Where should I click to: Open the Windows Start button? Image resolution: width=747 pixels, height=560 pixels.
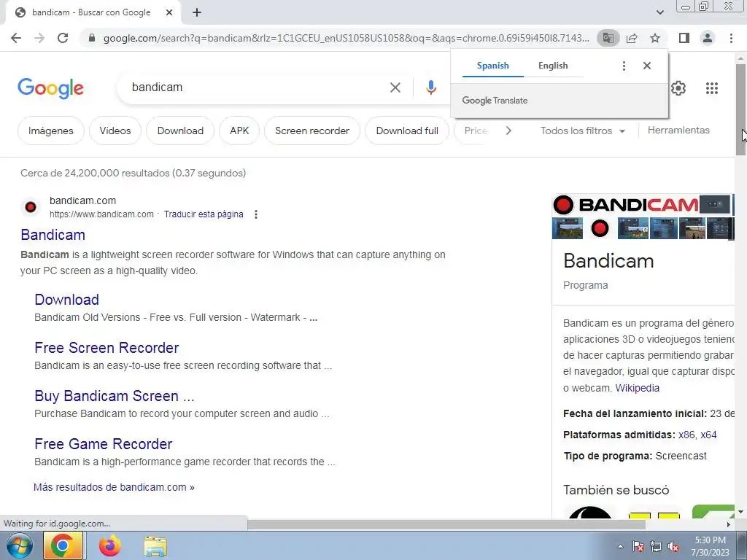[20, 545]
